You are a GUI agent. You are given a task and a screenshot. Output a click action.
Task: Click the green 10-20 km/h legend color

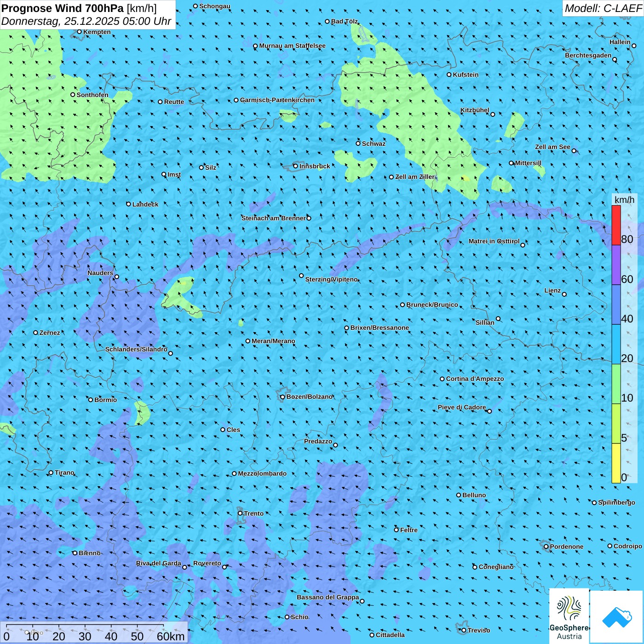(x=616, y=384)
